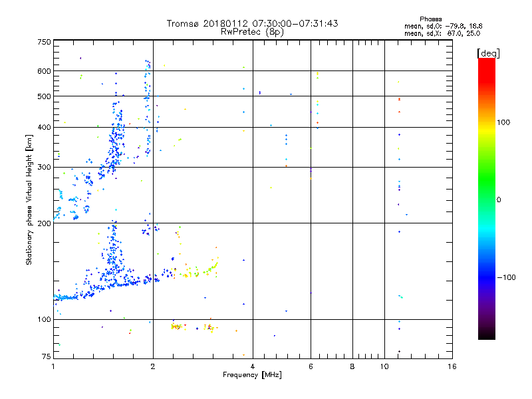Screen dimensions: 532x399
Task: Click the 'RwPretec (8p)' subtitle
Action: pos(252,32)
